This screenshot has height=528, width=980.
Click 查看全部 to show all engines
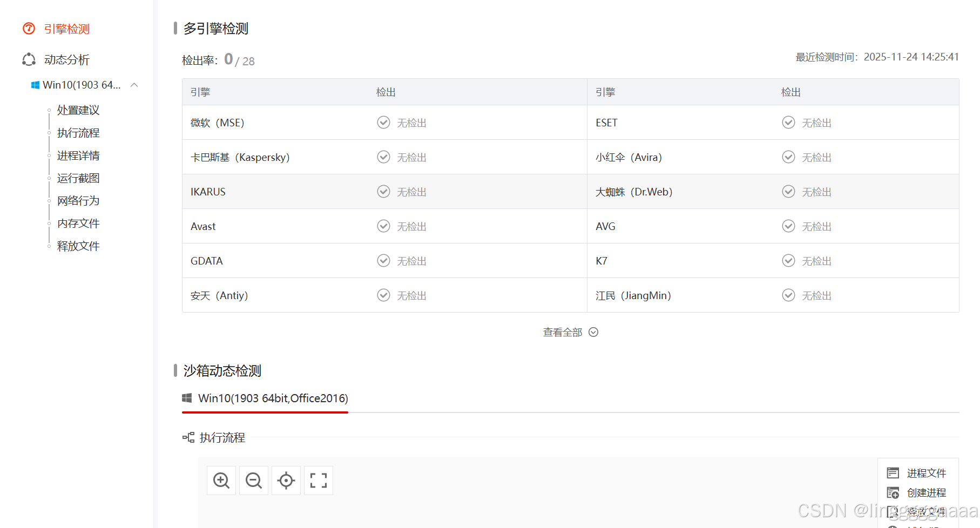(563, 333)
